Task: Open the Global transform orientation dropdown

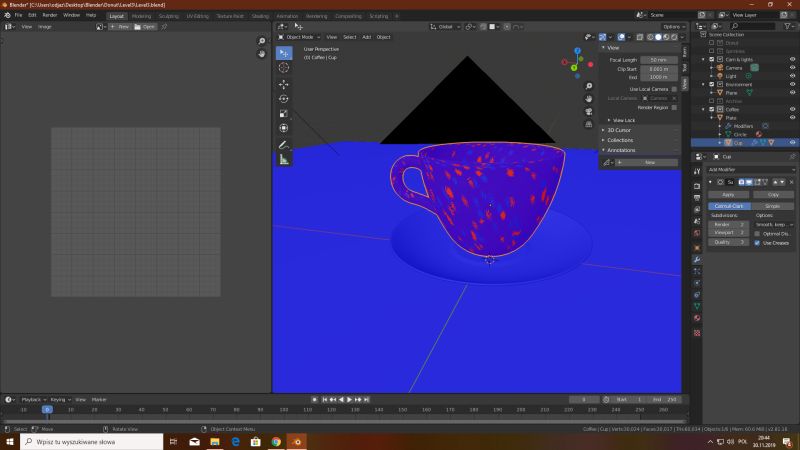Action: pyautogui.click(x=445, y=27)
